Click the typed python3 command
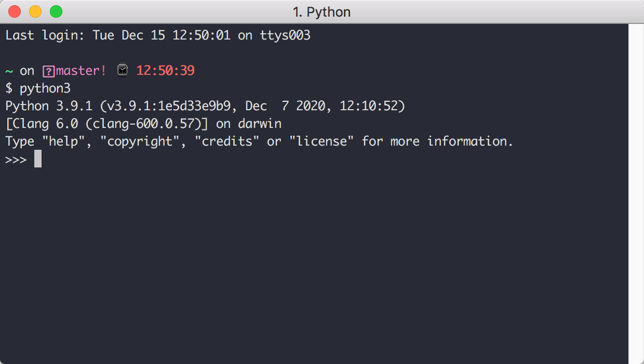 pos(45,88)
